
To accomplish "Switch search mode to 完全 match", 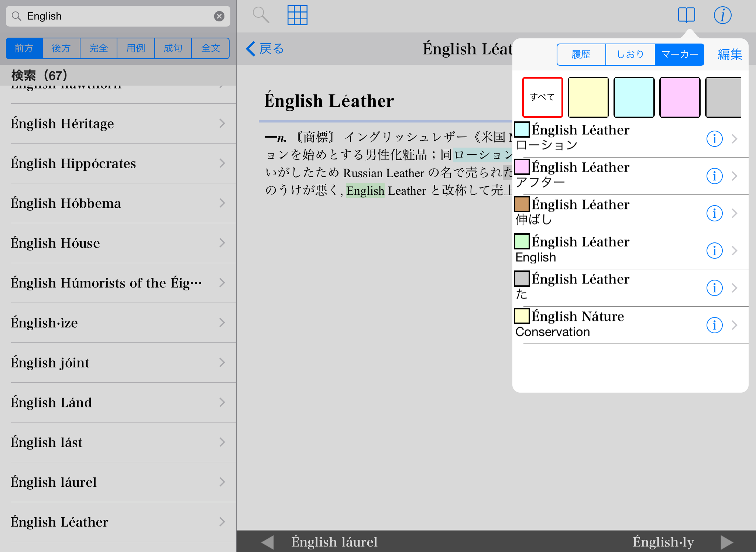I will (x=99, y=48).
